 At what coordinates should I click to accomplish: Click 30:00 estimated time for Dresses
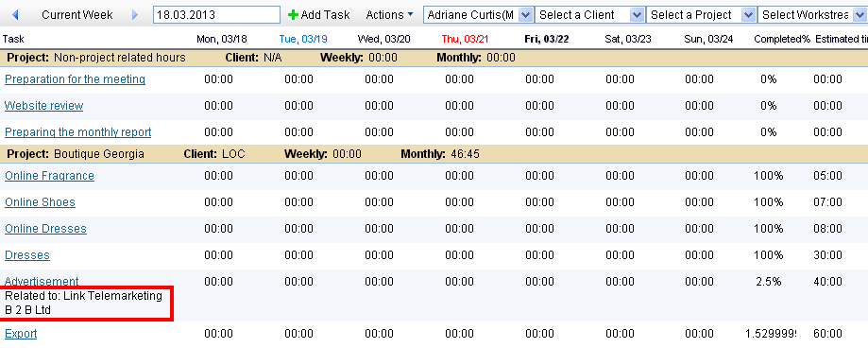(827, 255)
